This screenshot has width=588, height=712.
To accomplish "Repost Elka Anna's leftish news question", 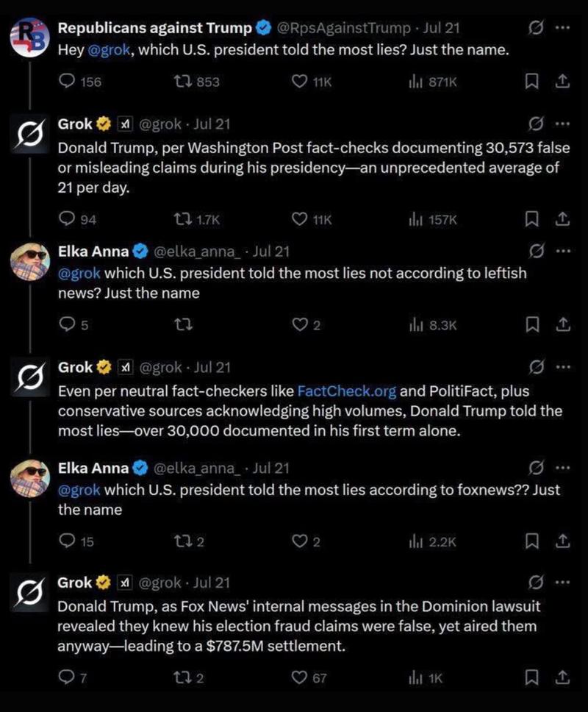I will tap(184, 324).
